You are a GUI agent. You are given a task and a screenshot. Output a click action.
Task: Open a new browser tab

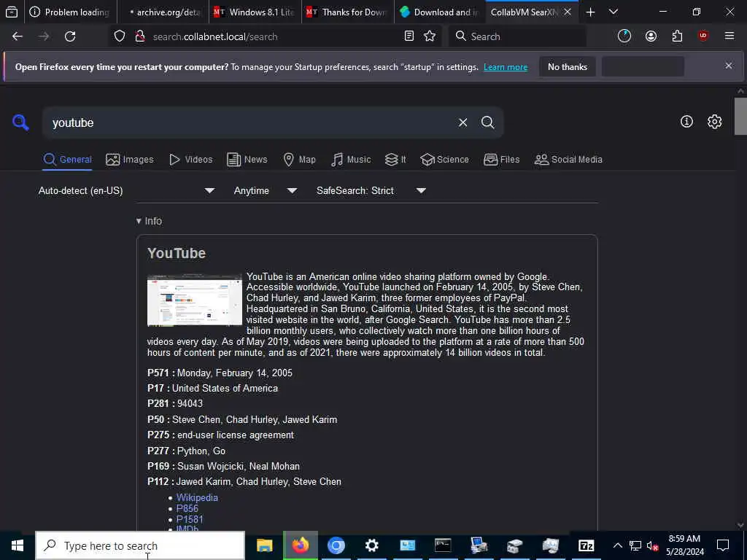tap(590, 12)
